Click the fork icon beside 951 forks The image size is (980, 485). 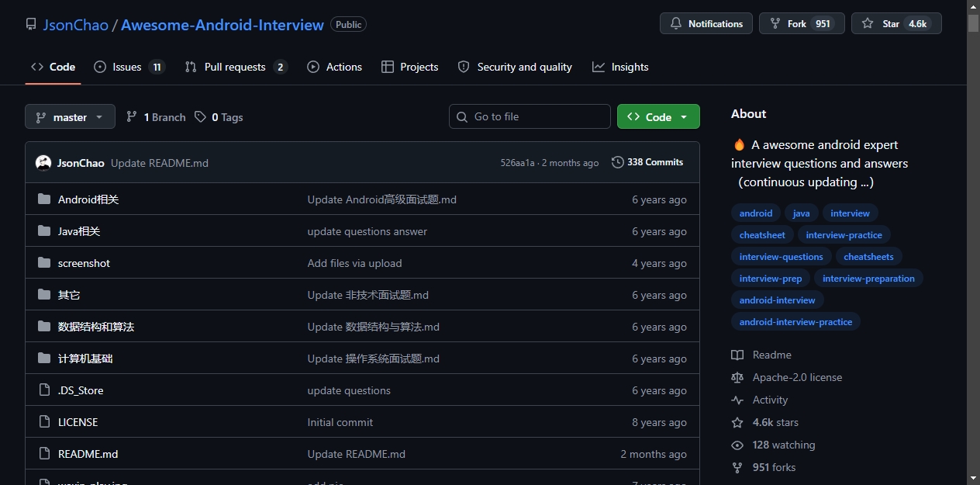tap(737, 467)
